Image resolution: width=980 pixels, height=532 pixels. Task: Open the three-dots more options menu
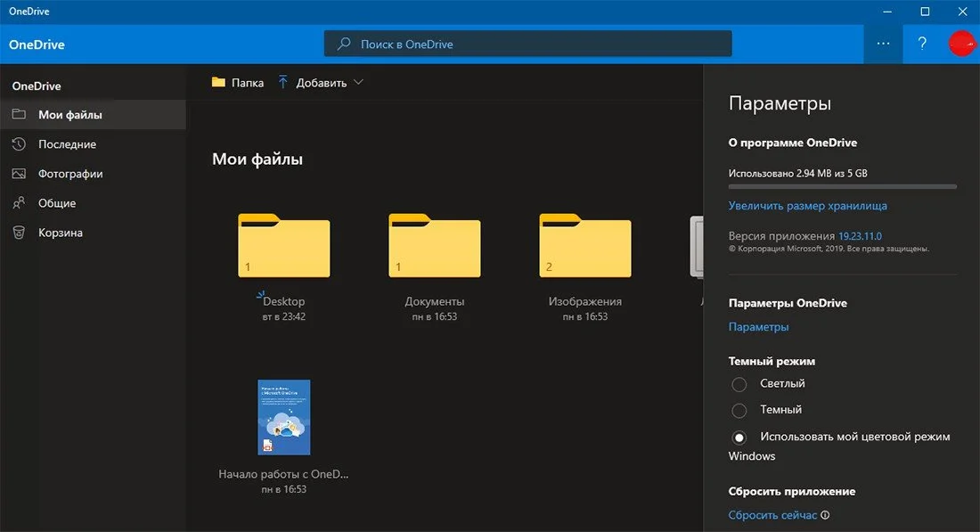[883, 44]
